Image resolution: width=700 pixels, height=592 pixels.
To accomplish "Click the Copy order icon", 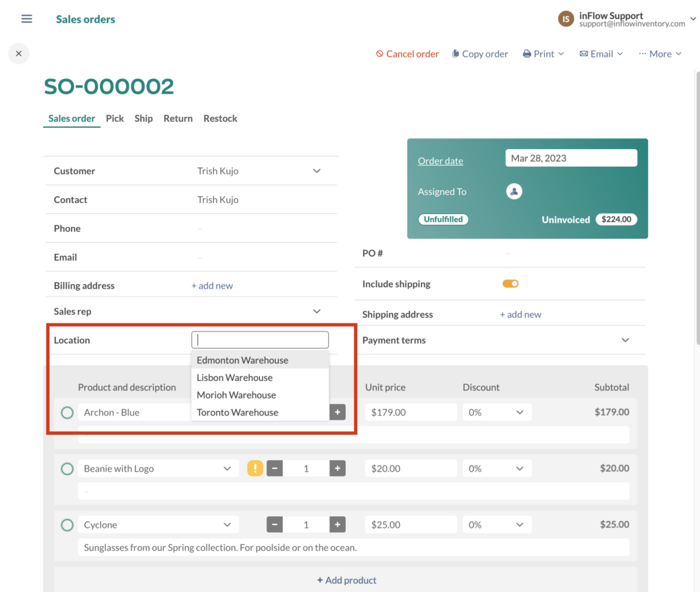I will [x=455, y=53].
